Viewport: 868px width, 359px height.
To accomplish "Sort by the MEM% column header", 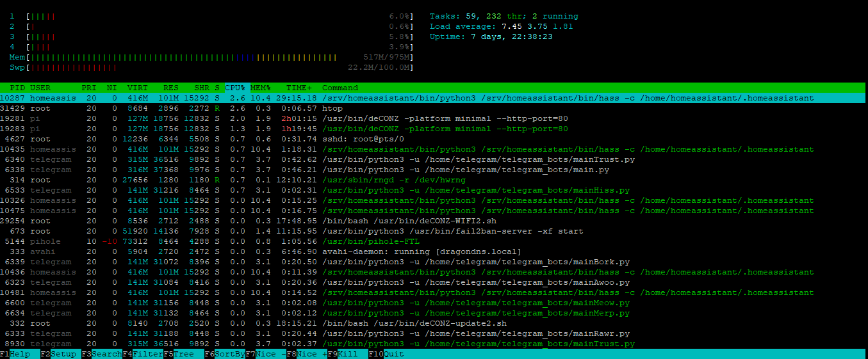I will (260, 88).
